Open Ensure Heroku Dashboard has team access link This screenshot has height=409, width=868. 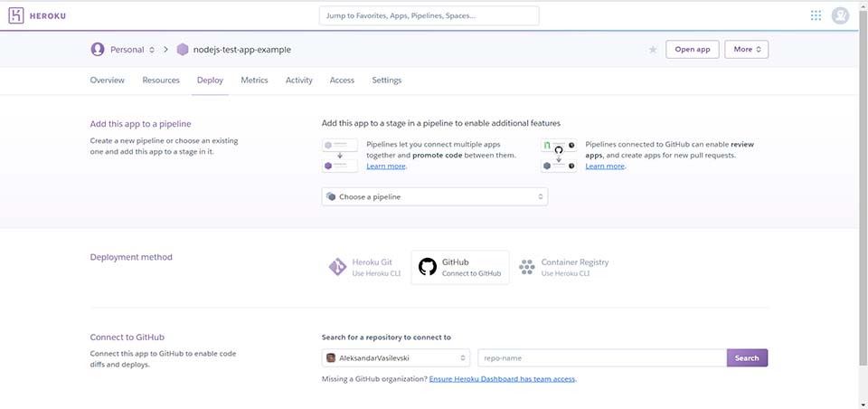pos(502,379)
